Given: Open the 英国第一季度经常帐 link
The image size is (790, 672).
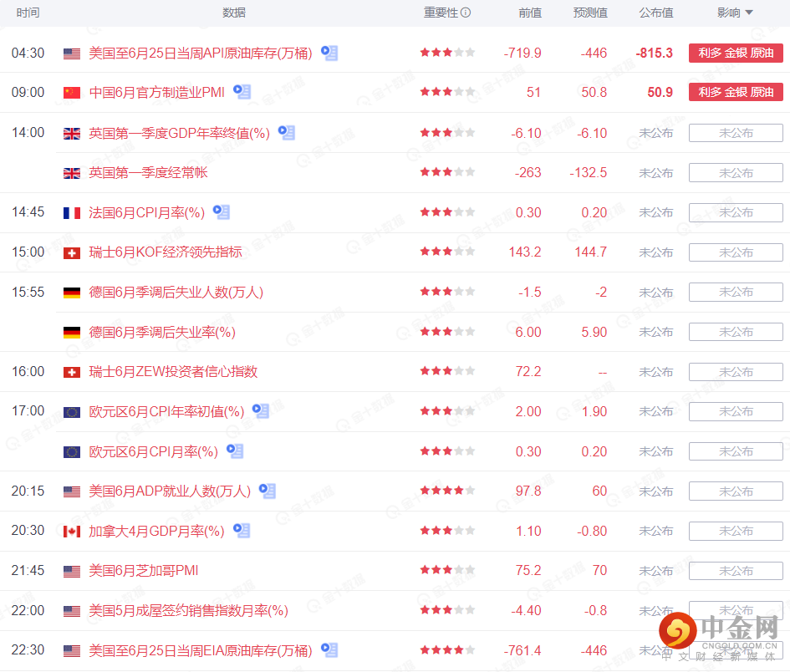Looking at the screenshot, I should pyautogui.click(x=148, y=173).
